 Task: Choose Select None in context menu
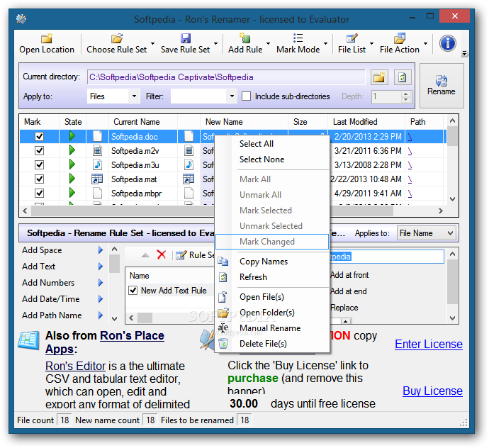tap(272, 159)
